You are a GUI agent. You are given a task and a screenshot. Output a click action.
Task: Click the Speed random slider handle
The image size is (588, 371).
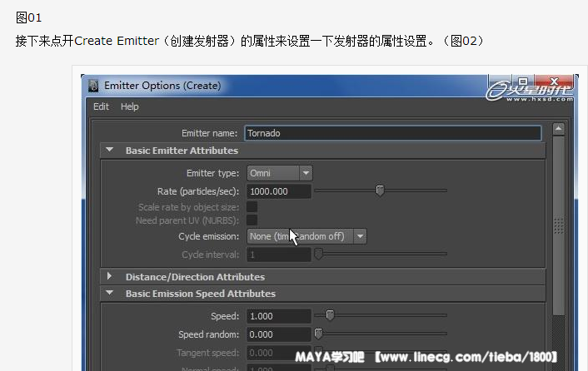coord(318,334)
